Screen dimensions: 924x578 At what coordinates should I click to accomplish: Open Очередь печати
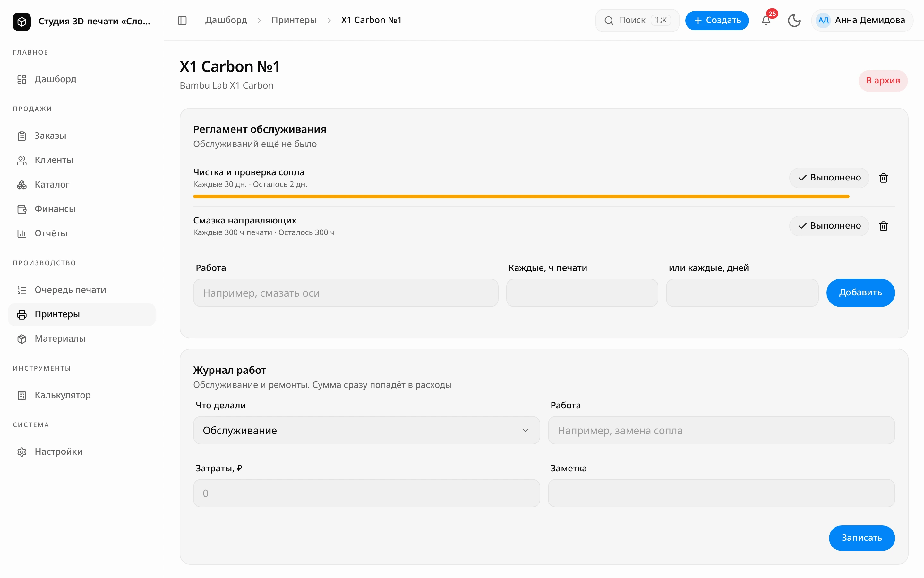coord(82,290)
